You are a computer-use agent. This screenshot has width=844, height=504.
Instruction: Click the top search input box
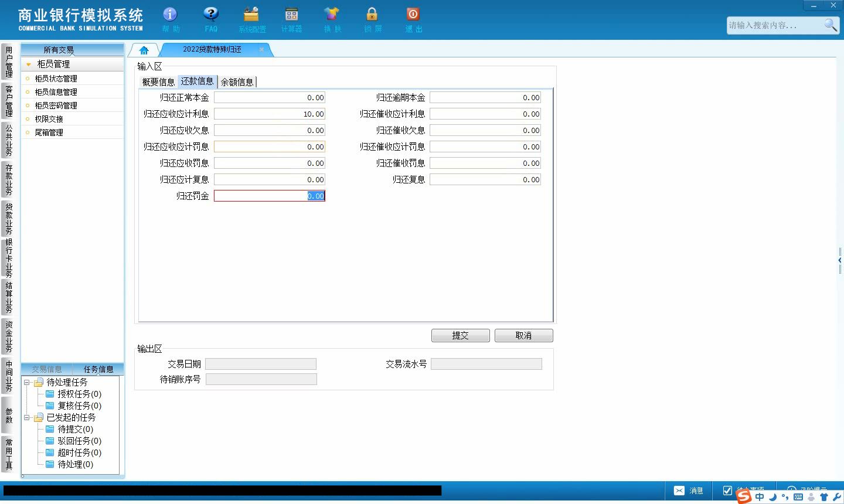(775, 25)
